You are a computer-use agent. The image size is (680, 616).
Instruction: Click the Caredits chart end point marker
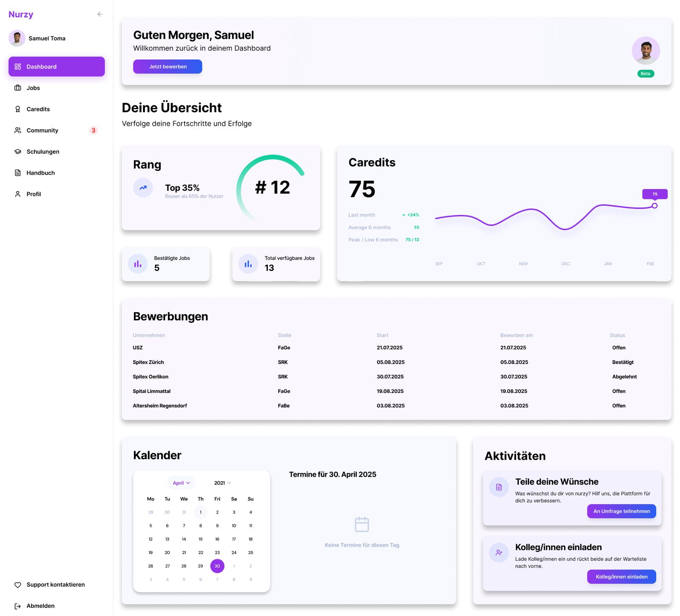click(x=654, y=206)
